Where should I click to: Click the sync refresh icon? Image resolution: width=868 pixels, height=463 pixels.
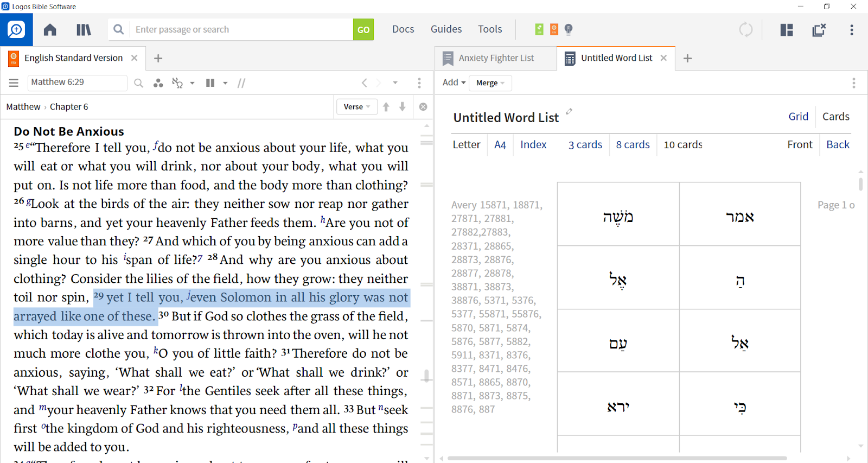pyautogui.click(x=746, y=29)
